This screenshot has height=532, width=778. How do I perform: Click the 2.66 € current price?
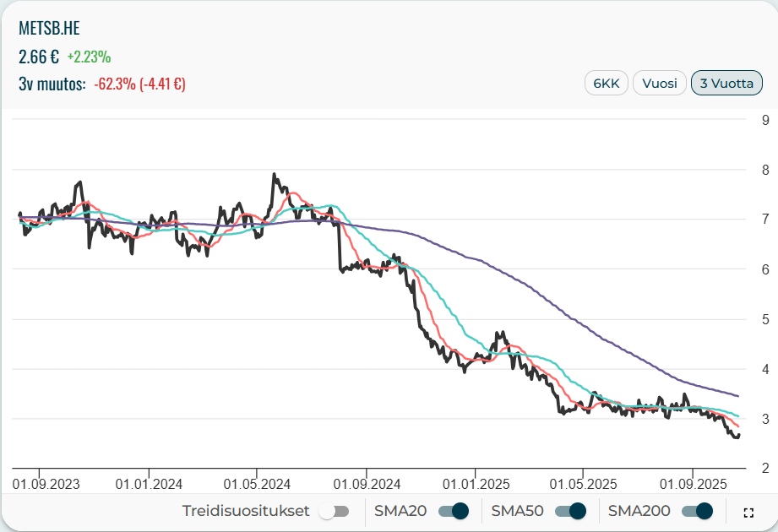(38, 57)
